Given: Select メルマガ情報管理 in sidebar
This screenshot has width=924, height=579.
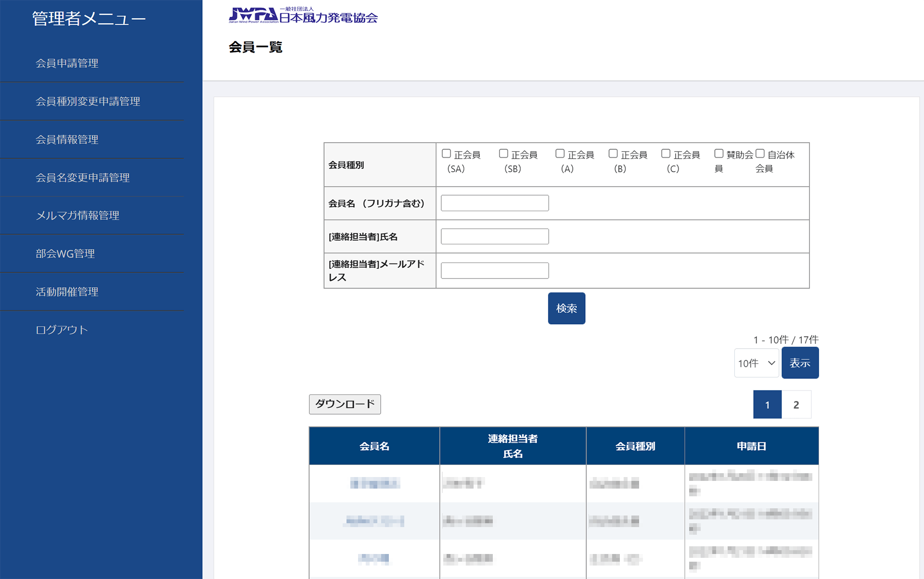Looking at the screenshot, I should pos(77,215).
